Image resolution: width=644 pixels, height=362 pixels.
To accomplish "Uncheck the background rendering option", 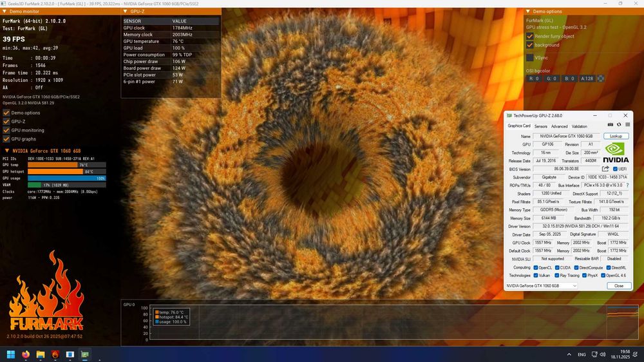I will coord(530,45).
